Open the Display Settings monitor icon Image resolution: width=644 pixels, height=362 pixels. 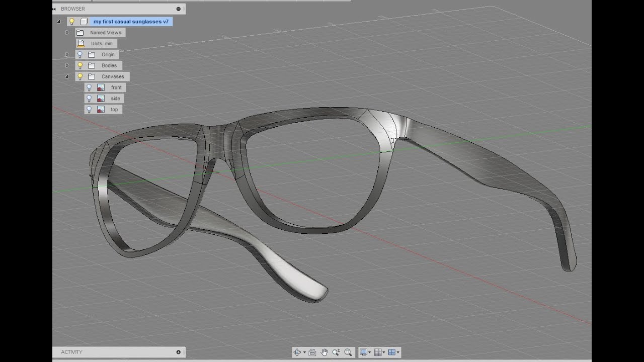[x=363, y=352]
